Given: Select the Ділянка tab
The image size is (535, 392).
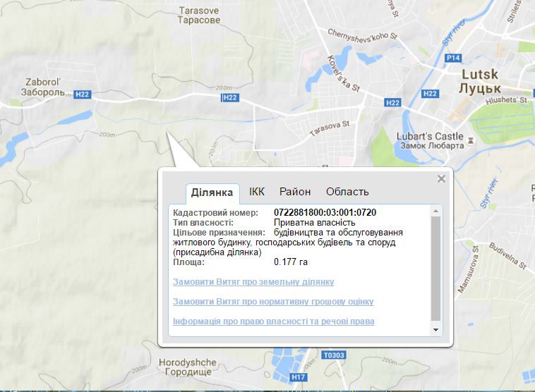Looking at the screenshot, I should (x=212, y=192).
